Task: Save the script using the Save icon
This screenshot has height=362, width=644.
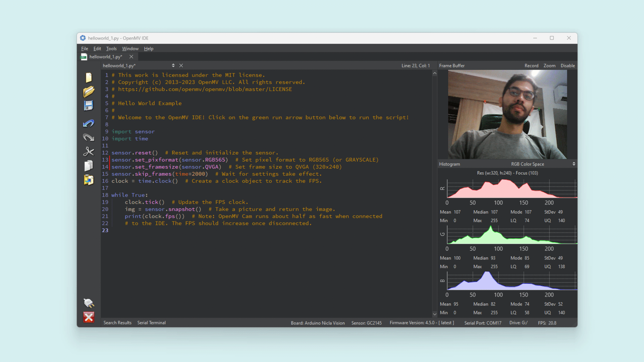Action: 88,106
